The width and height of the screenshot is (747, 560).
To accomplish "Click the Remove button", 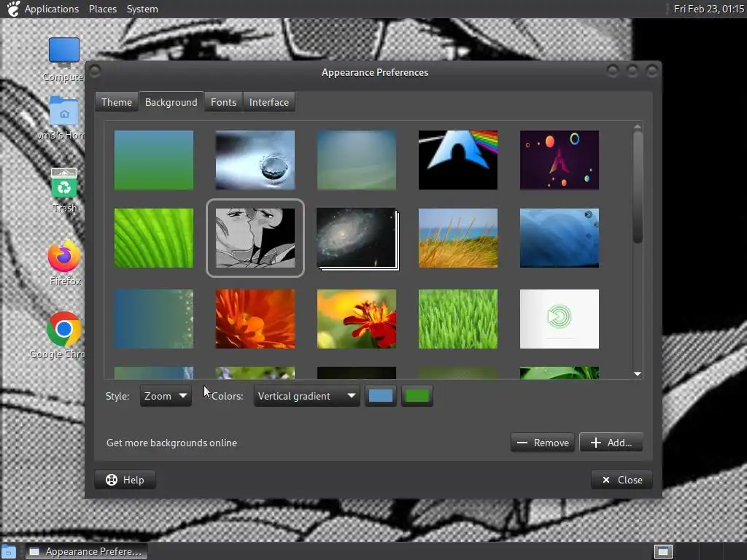I will coord(543,443).
